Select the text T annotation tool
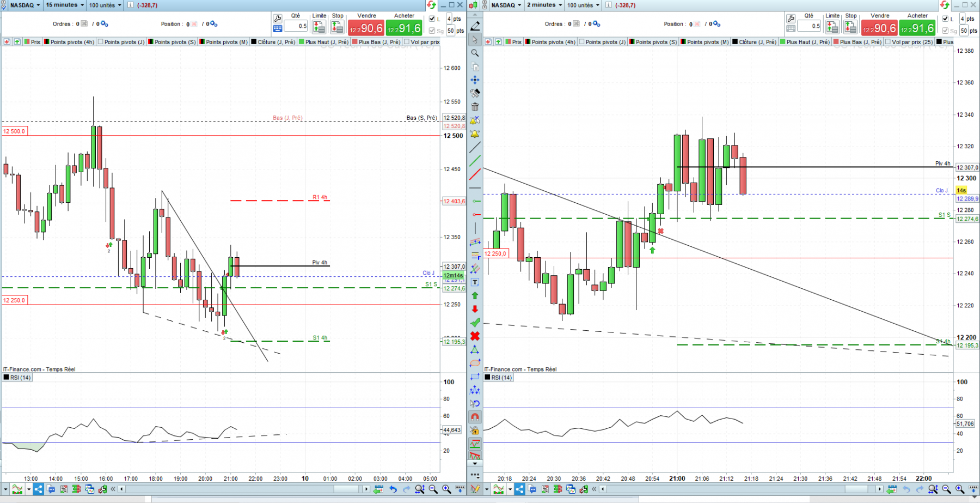The height and width of the screenshot is (503, 980). (x=475, y=282)
